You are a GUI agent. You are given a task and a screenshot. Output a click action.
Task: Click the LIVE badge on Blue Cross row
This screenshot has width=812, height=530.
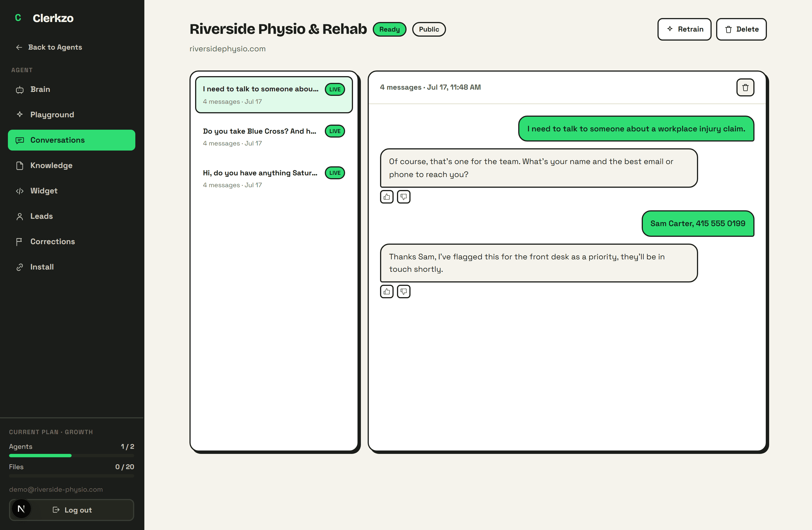pyautogui.click(x=335, y=131)
